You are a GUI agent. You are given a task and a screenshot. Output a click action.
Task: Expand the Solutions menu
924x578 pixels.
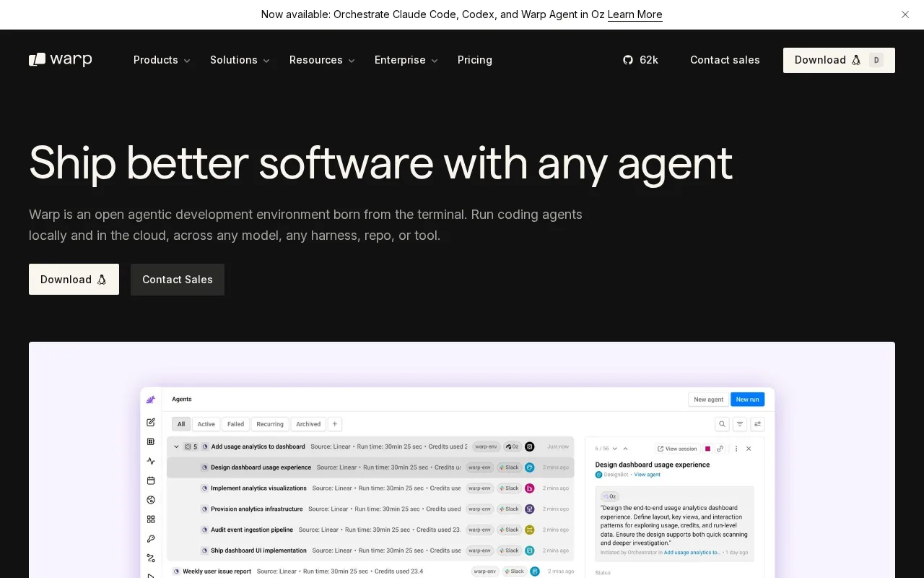click(x=240, y=60)
